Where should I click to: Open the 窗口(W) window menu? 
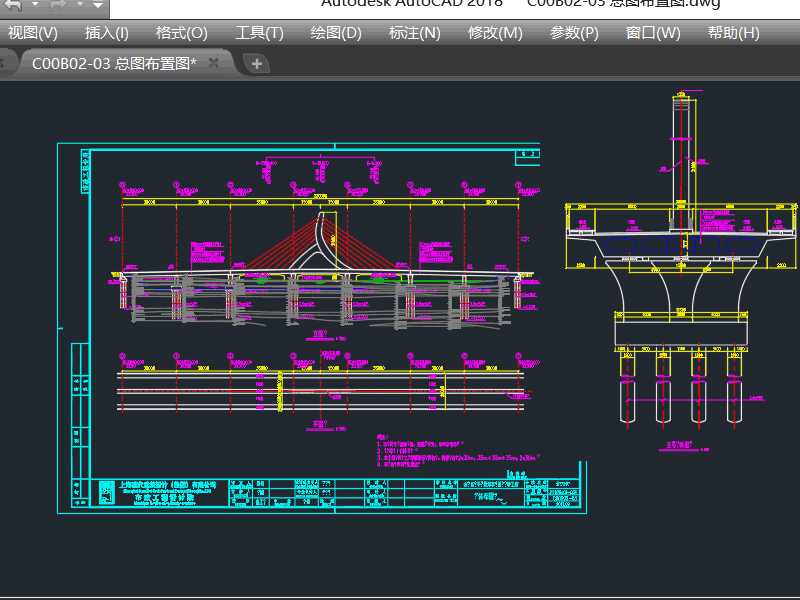[653, 33]
